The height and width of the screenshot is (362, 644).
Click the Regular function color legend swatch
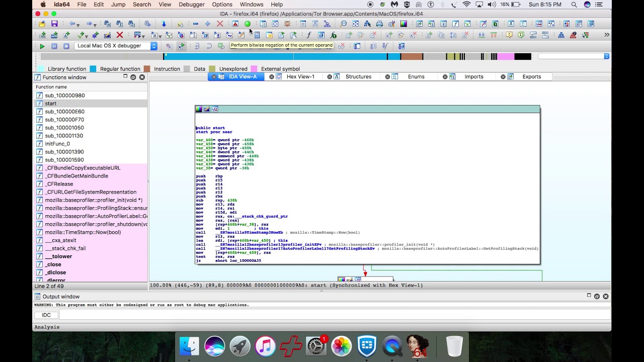point(93,69)
